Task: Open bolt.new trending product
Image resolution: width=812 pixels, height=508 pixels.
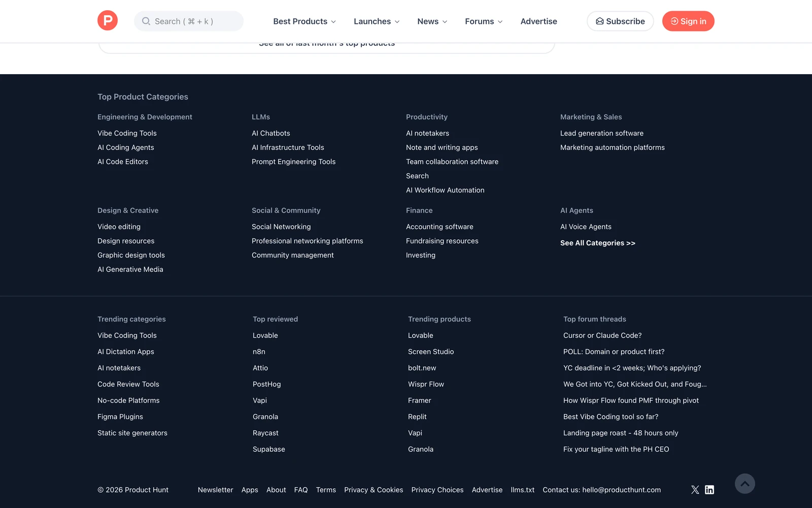Action: tap(422, 368)
